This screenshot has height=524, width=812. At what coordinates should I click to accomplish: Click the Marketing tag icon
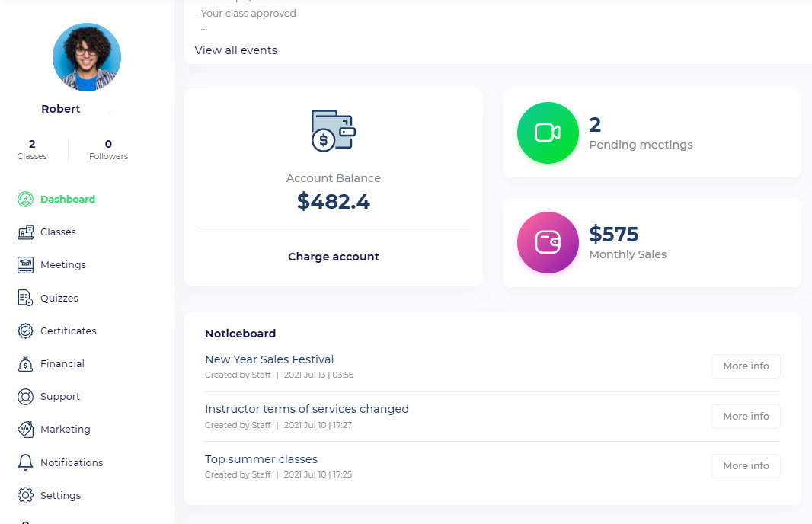[x=25, y=430]
